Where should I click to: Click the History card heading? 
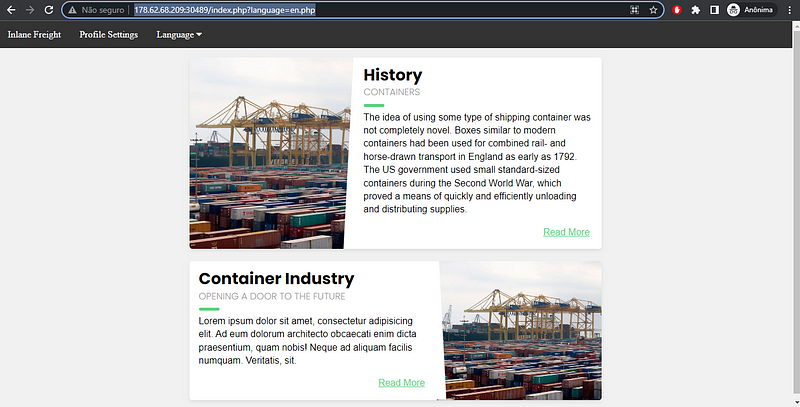393,75
